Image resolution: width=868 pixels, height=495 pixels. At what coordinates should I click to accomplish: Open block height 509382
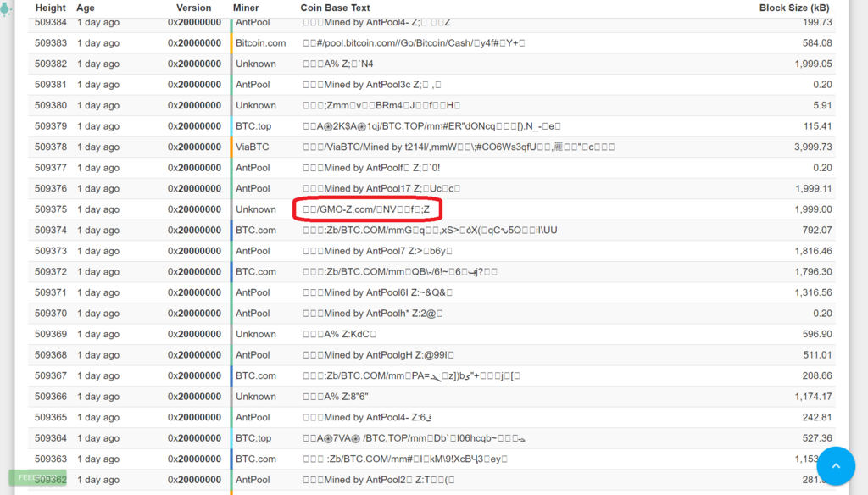coord(50,64)
